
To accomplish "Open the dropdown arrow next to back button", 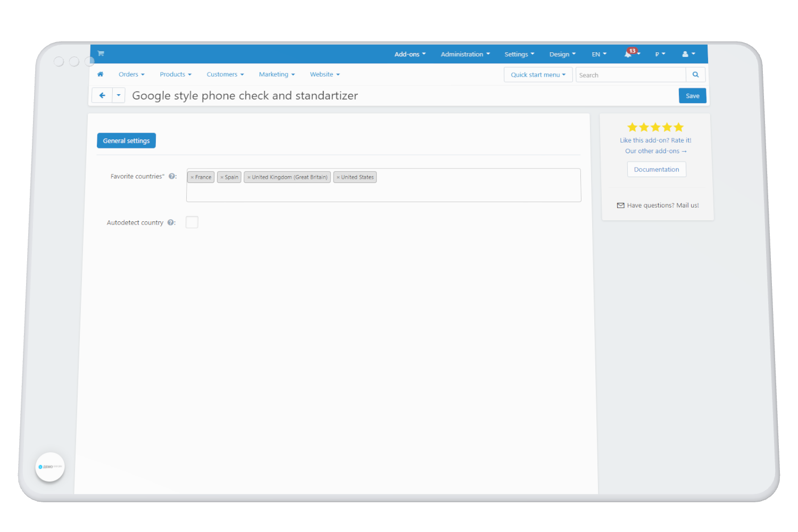I will (x=119, y=96).
